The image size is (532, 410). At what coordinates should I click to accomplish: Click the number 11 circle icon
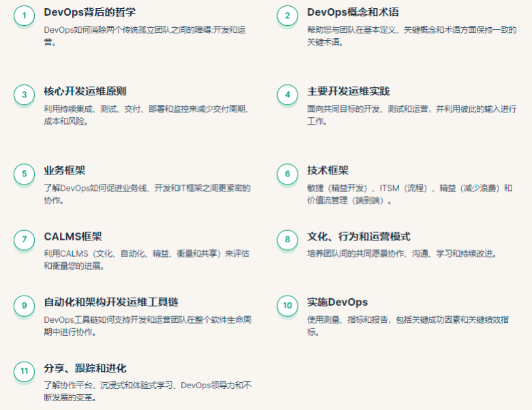[25, 371]
